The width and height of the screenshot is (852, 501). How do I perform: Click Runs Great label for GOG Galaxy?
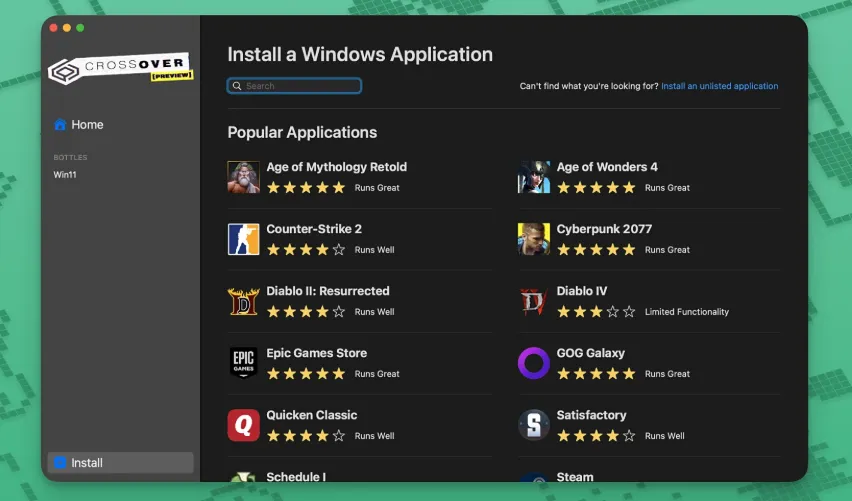coord(667,373)
